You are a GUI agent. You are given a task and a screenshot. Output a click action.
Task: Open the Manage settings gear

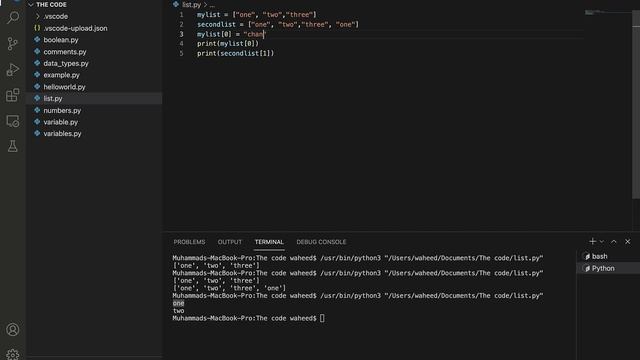pos(13,354)
